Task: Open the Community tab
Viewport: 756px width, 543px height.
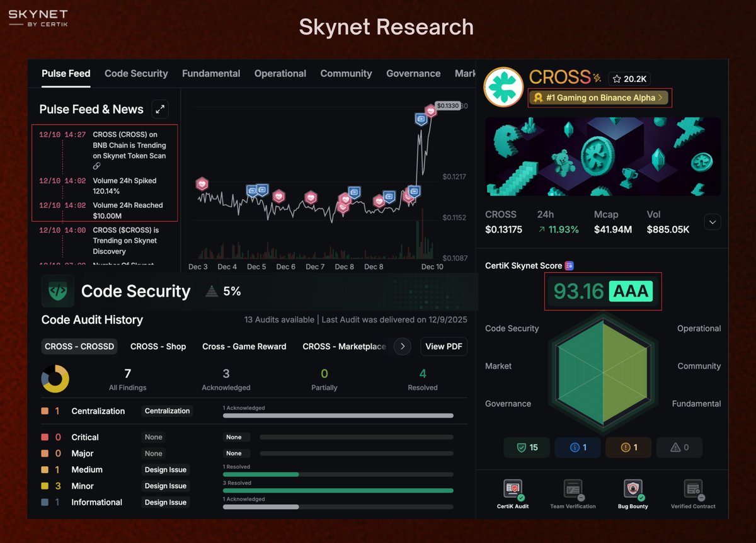Action: pyautogui.click(x=346, y=74)
